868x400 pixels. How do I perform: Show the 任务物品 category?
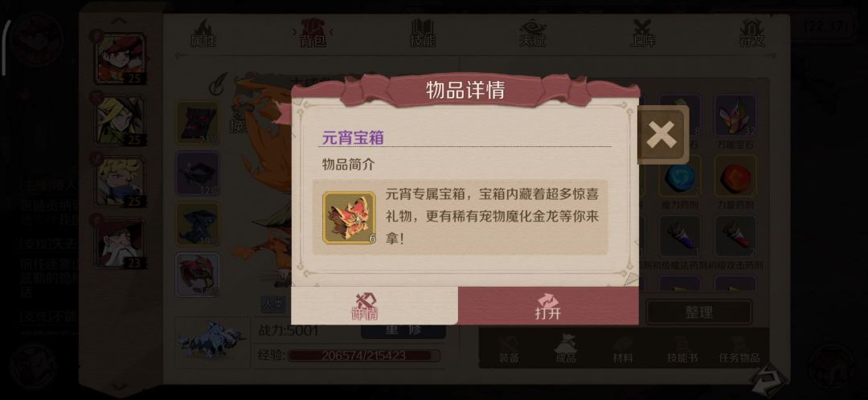click(739, 349)
